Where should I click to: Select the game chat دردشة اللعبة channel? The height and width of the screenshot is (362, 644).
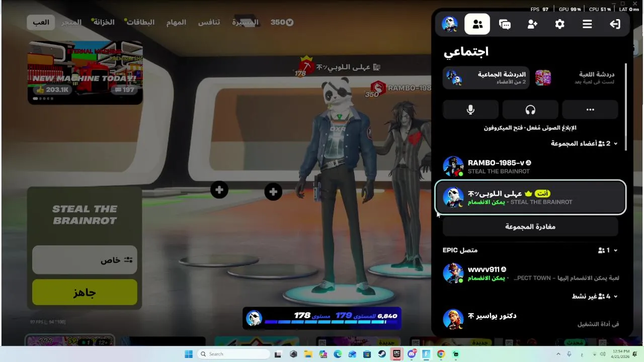point(576,78)
